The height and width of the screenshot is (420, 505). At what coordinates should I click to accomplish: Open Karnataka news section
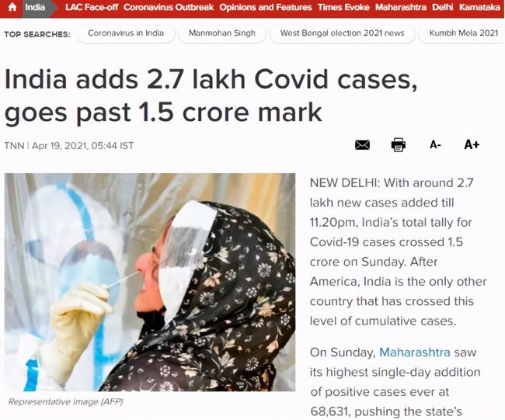(x=479, y=7)
